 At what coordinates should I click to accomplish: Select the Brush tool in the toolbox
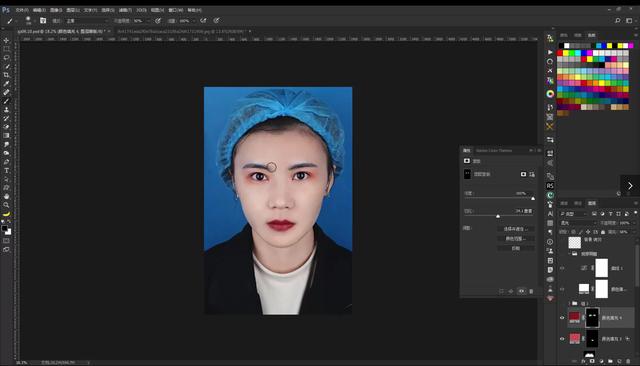(x=6, y=101)
